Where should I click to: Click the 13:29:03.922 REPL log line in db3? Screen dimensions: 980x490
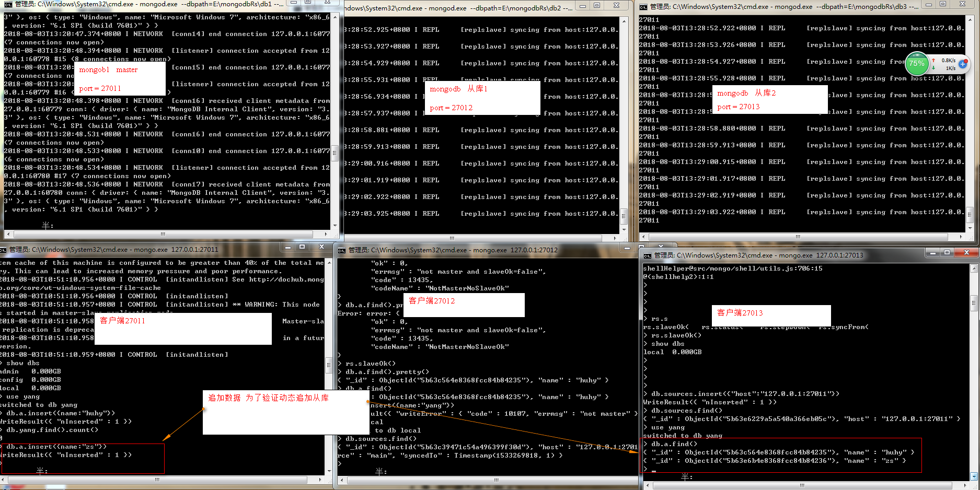(801, 212)
